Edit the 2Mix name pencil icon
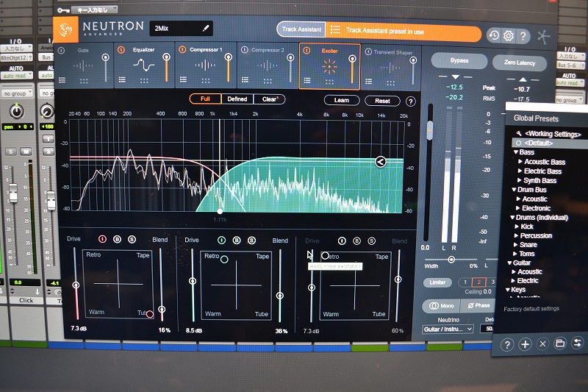588x392 pixels. [206, 28]
